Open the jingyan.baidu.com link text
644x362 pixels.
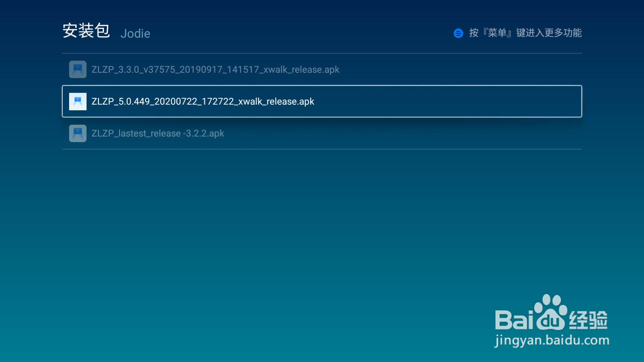(x=552, y=340)
